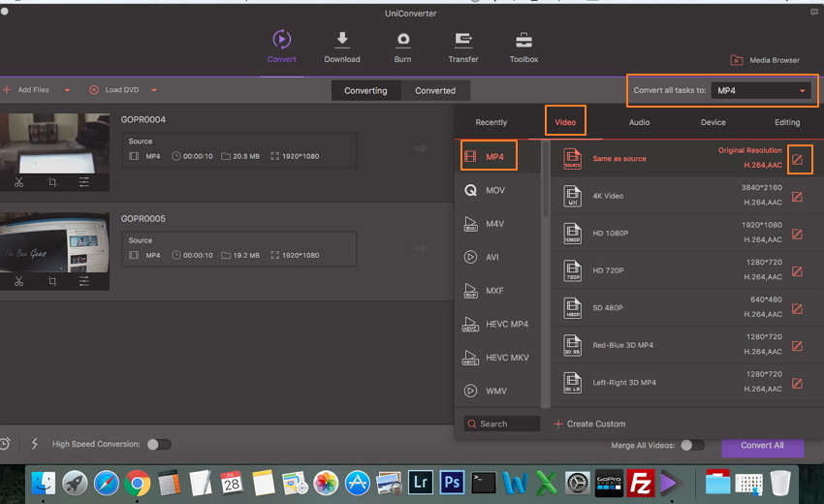This screenshot has width=824, height=504.
Task: Choose MOV in the format list
Action: tap(497, 190)
